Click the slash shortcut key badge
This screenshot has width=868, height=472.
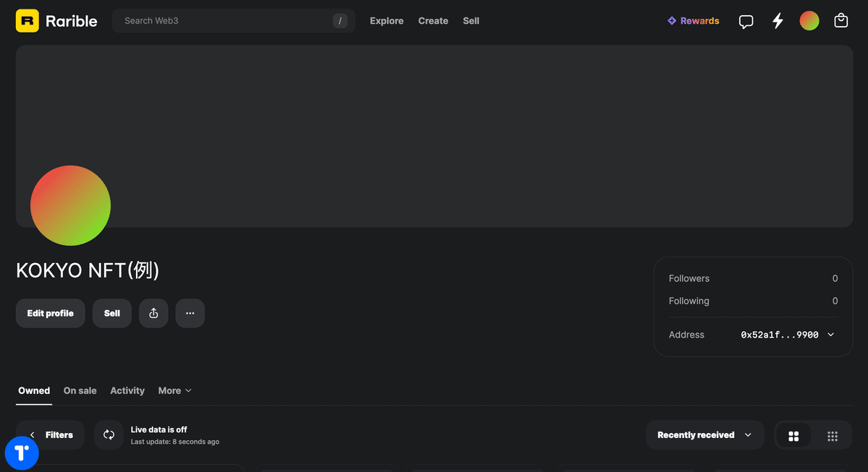(x=340, y=21)
